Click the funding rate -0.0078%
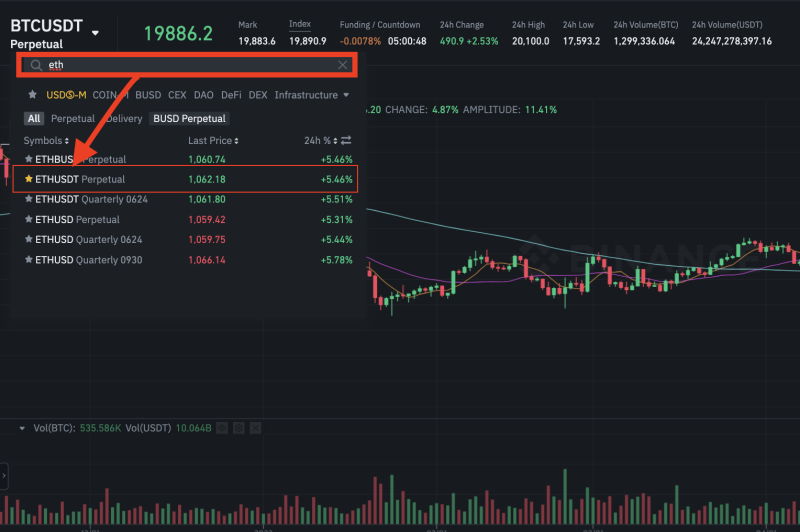800x532 pixels. (x=360, y=41)
